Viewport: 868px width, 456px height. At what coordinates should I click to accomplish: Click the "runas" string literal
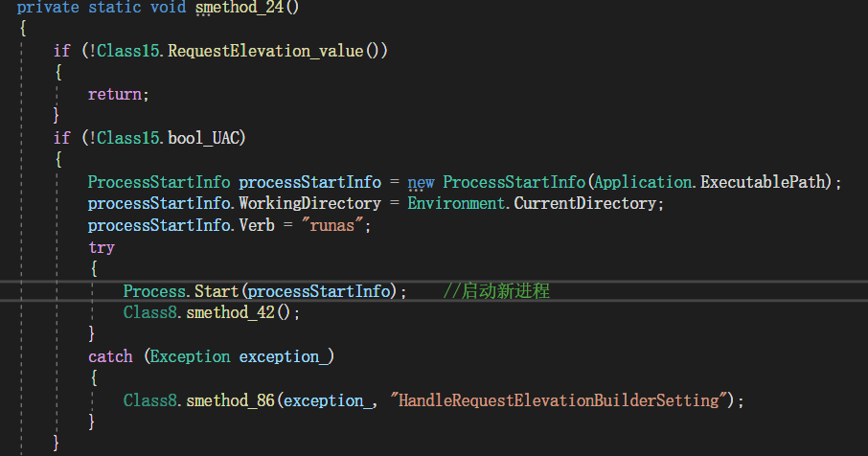pos(332,226)
